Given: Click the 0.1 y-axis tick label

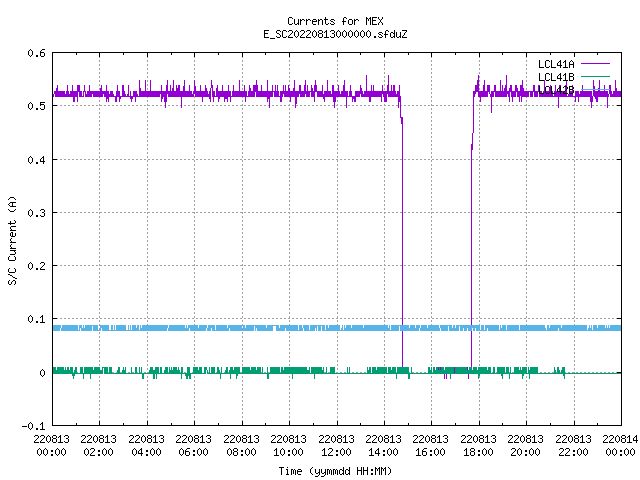Looking at the screenshot, I should coord(36,319).
